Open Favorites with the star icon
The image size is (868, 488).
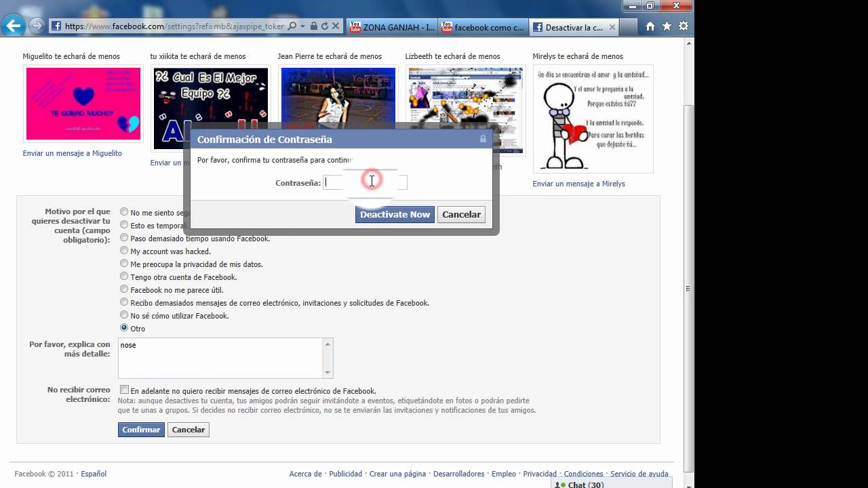tap(667, 26)
